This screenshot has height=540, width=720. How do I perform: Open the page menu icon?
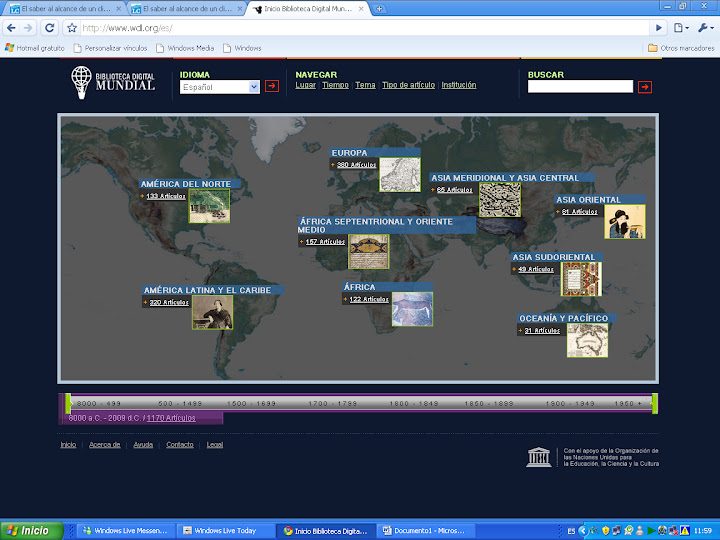681,28
